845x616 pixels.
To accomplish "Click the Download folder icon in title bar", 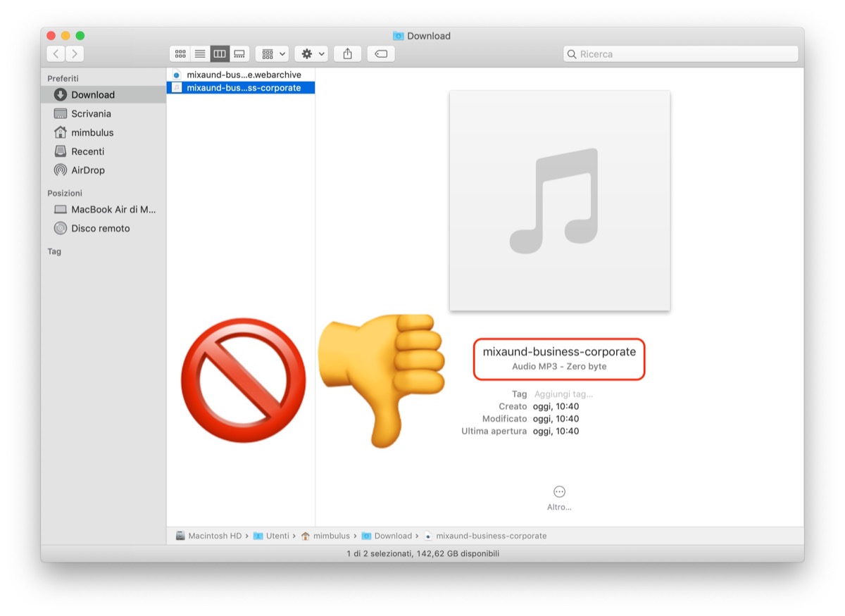I will pyautogui.click(x=399, y=36).
